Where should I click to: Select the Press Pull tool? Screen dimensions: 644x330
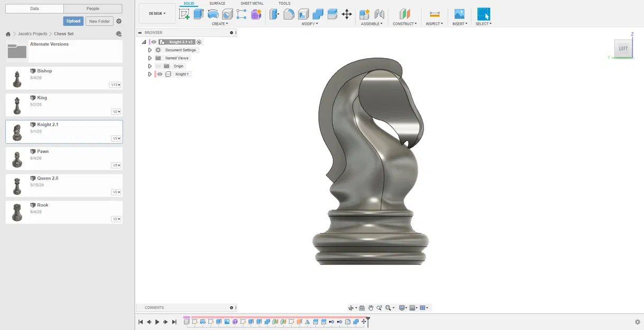coord(273,13)
